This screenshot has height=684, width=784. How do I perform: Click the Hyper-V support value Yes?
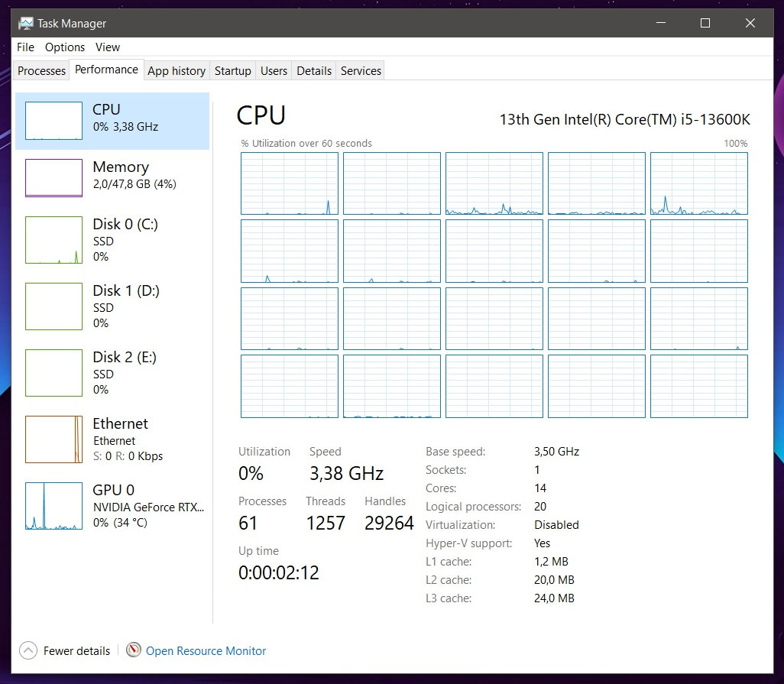(542, 543)
